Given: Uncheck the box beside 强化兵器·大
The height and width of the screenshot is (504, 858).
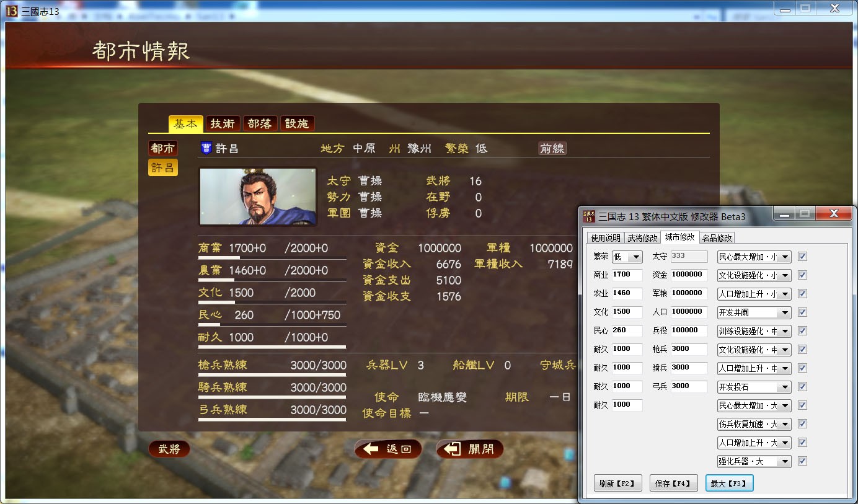Looking at the screenshot, I should 802,461.
